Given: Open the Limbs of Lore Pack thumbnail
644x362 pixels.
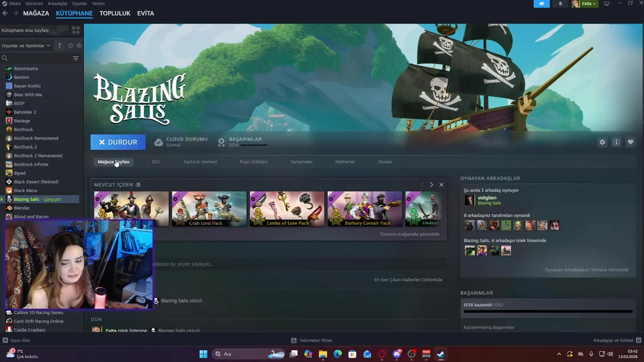Looking at the screenshot, I should coord(287,209).
